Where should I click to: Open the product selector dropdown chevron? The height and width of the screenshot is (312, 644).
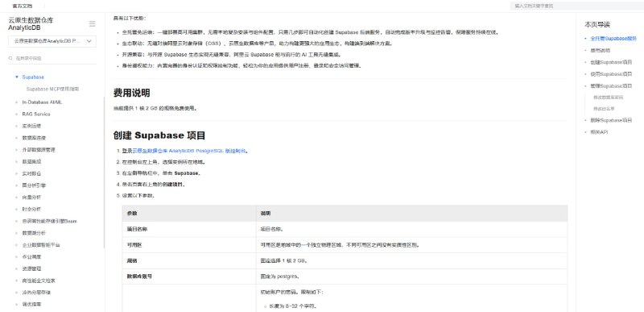click(89, 41)
